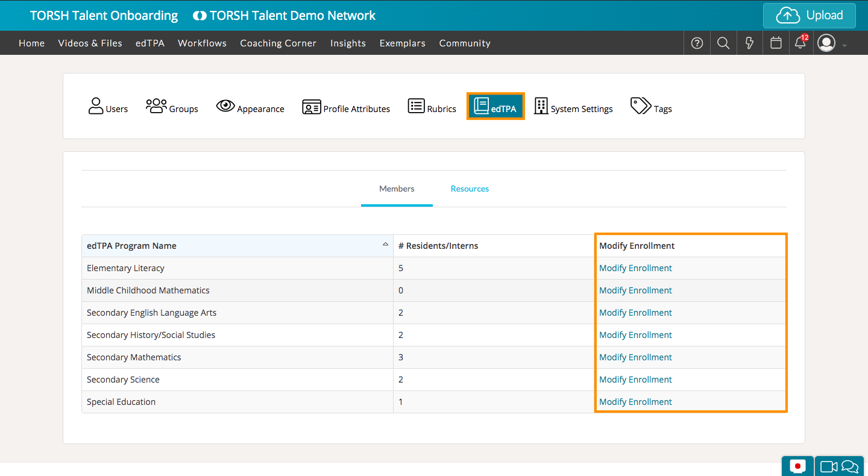Open Coaching Corner menu item

278,43
